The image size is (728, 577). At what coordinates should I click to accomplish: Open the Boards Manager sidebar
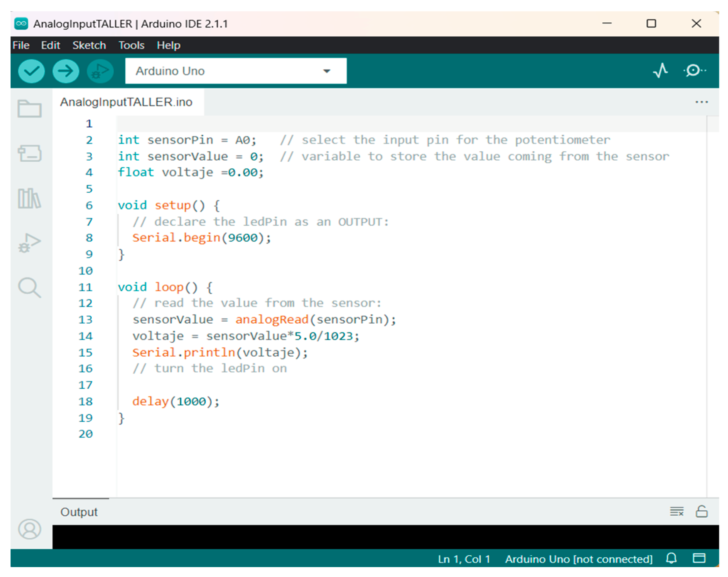click(x=29, y=153)
